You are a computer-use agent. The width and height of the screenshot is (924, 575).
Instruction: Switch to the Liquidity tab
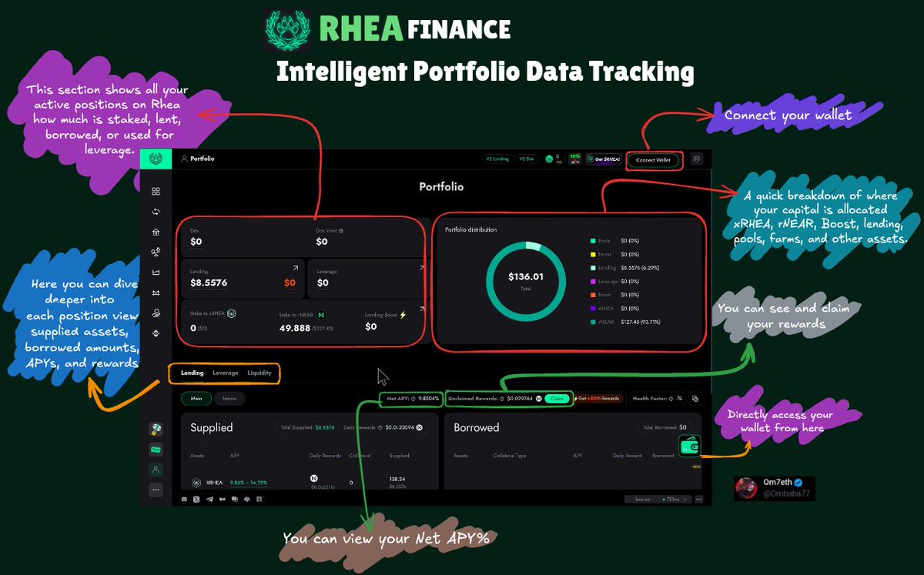[259, 373]
